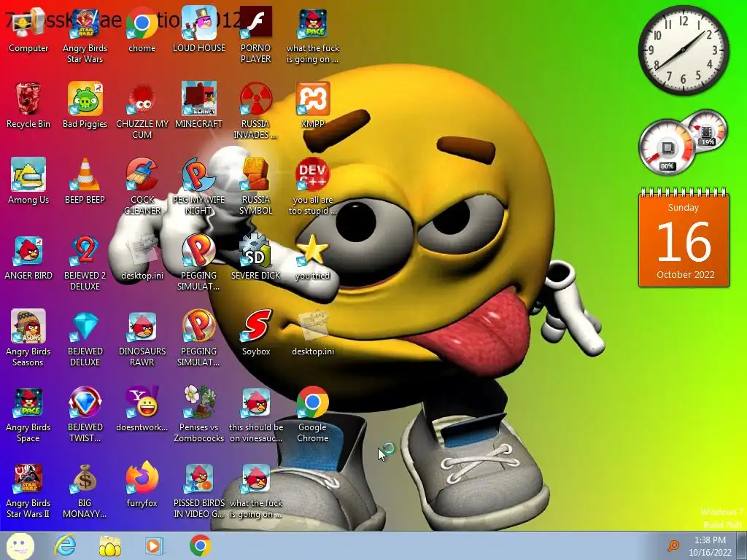Click the desktop.ini file beside BEJEWED 2
Image resolution: width=747 pixels, height=560 pixels.
142,257
